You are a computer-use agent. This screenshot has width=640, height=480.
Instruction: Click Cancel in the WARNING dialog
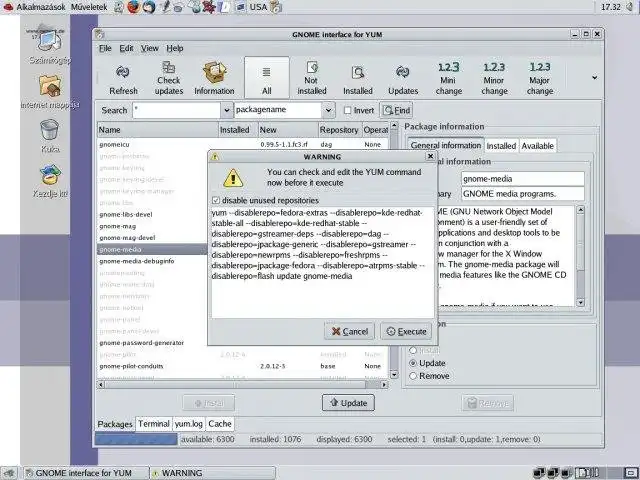tap(349, 331)
